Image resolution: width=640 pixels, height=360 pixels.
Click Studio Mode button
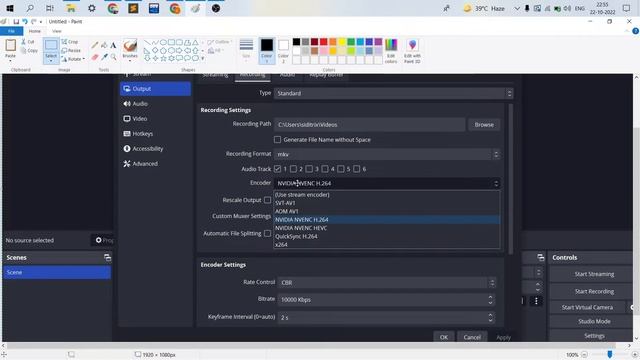pyautogui.click(x=594, y=322)
